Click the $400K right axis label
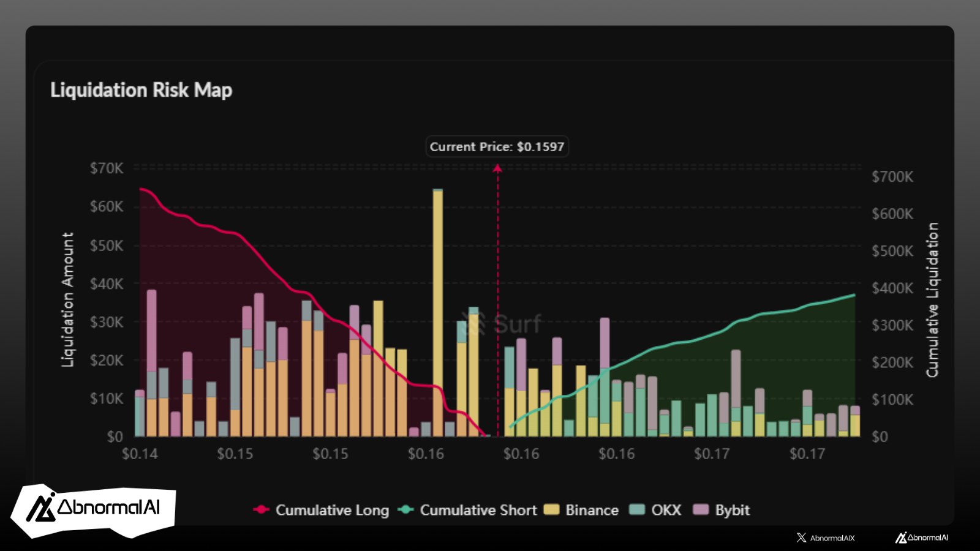 pos(892,288)
